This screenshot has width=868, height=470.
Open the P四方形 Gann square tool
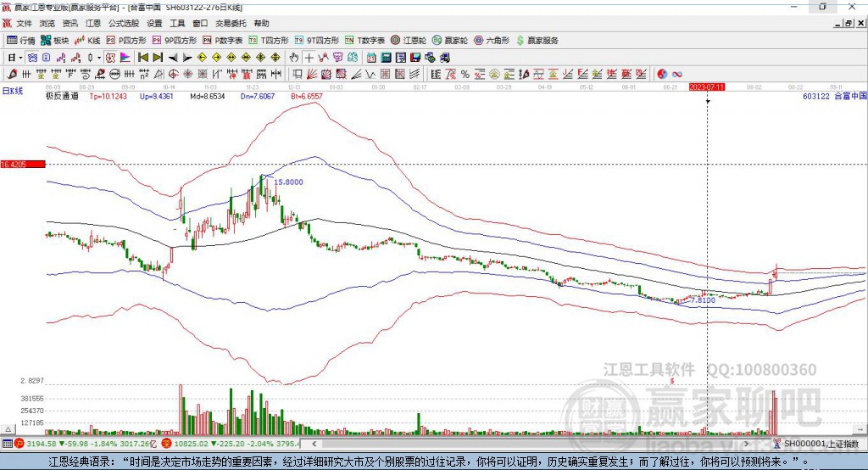click(x=126, y=41)
